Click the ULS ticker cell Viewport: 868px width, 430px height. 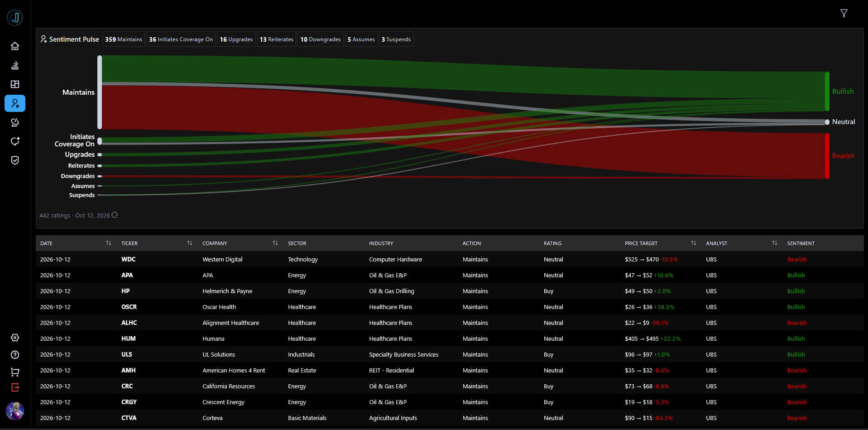point(127,354)
